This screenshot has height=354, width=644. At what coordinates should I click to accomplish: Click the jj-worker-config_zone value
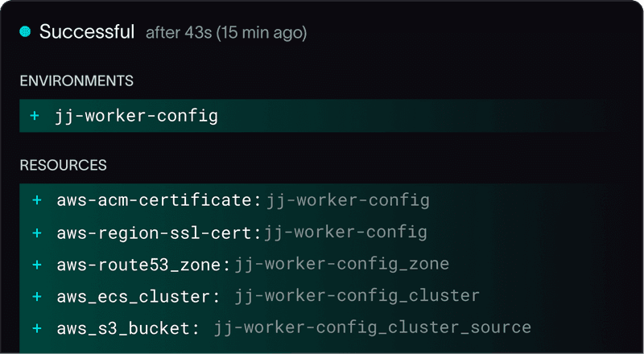pyautogui.click(x=341, y=264)
